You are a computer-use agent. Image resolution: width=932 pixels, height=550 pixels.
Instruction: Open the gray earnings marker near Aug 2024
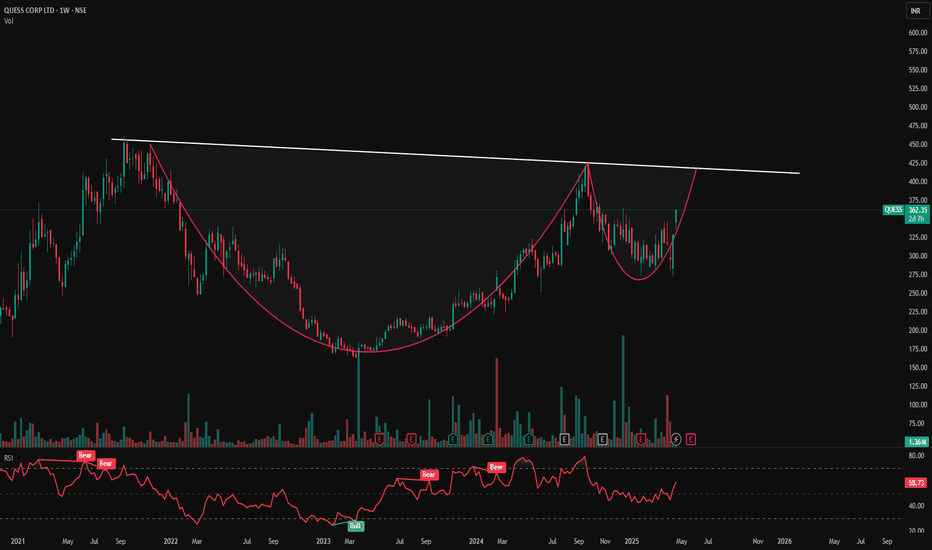pyautogui.click(x=565, y=439)
